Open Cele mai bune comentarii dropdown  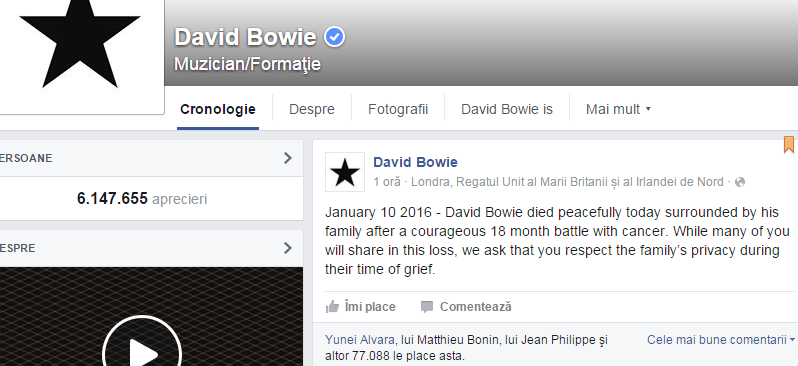(x=721, y=340)
